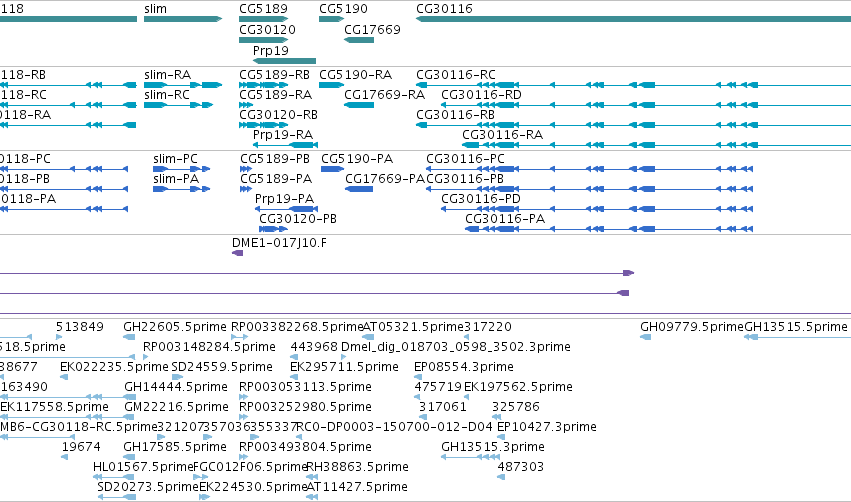Select EST GH13515.5prime
851x502 pixels.
(x=795, y=327)
